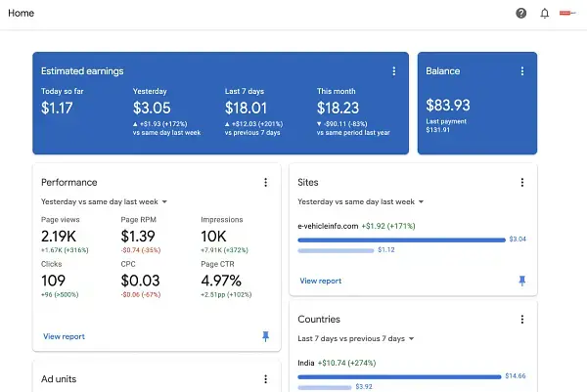Viewport: 587px width, 392px height.
Task: Open Countries card three-dot menu
Action: click(x=522, y=320)
